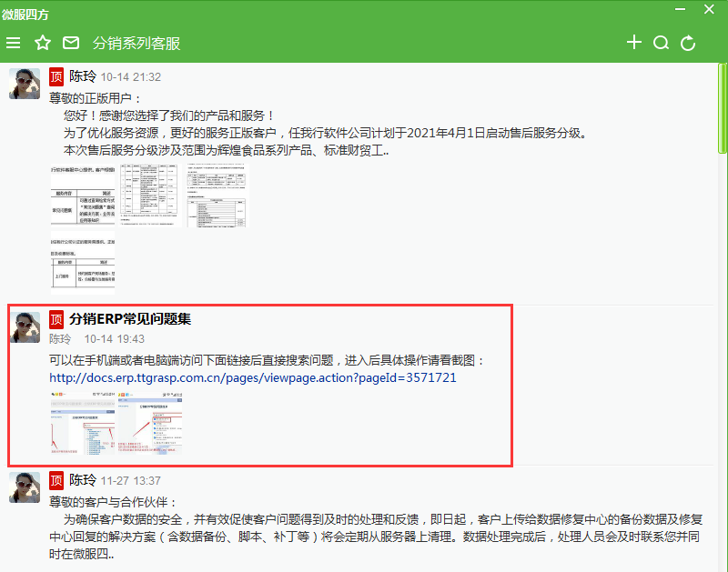The height and width of the screenshot is (572, 728).
Task: Open the envelope message icon
Action: pos(69,42)
